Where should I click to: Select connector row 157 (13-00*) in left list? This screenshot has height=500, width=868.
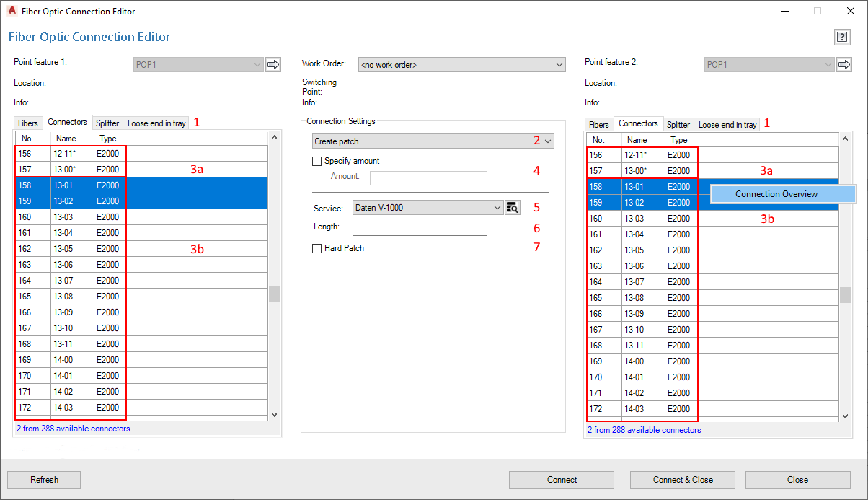coord(141,170)
